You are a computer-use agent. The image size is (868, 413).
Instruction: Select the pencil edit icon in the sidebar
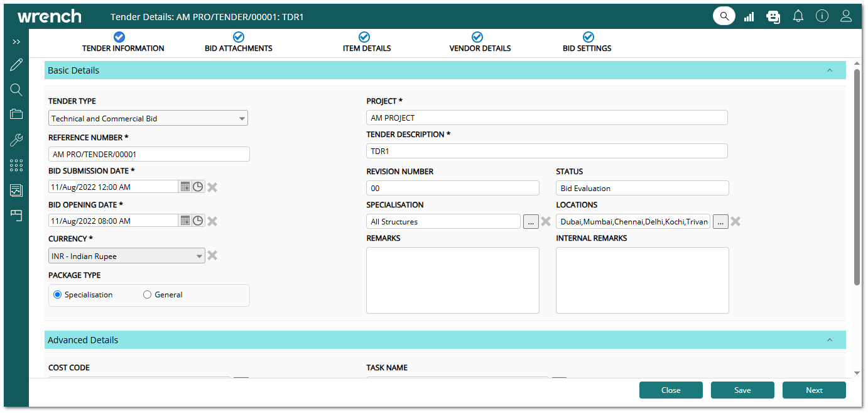click(x=16, y=65)
